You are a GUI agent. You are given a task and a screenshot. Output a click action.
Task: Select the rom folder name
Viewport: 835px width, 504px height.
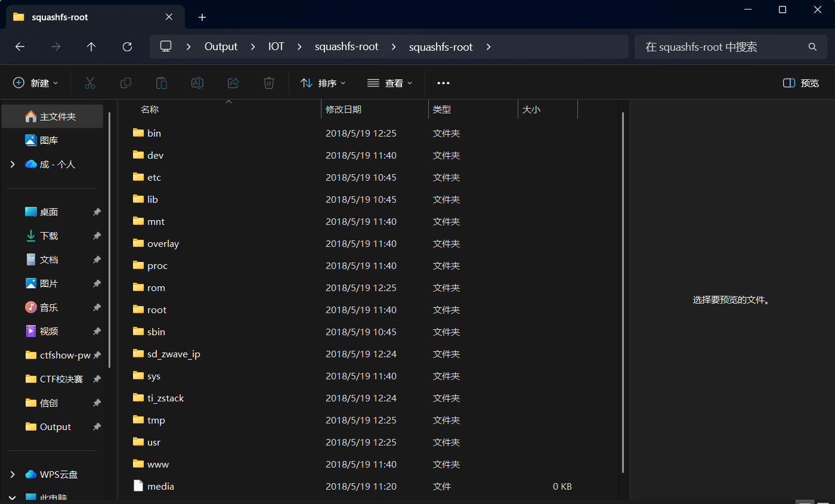click(156, 287)
